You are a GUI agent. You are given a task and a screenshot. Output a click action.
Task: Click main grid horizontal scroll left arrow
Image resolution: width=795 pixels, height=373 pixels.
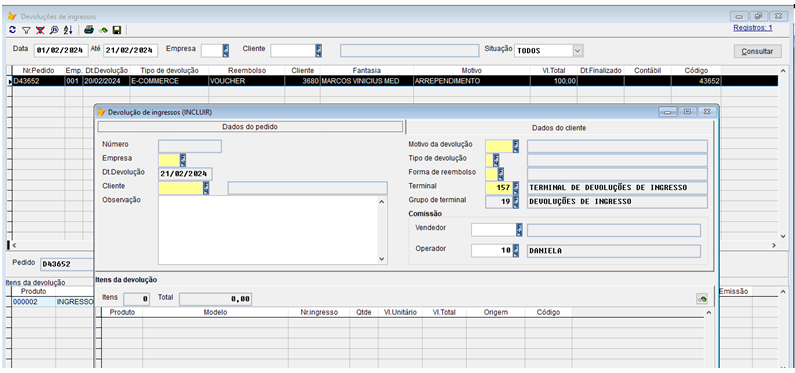[x=14, y=245]
